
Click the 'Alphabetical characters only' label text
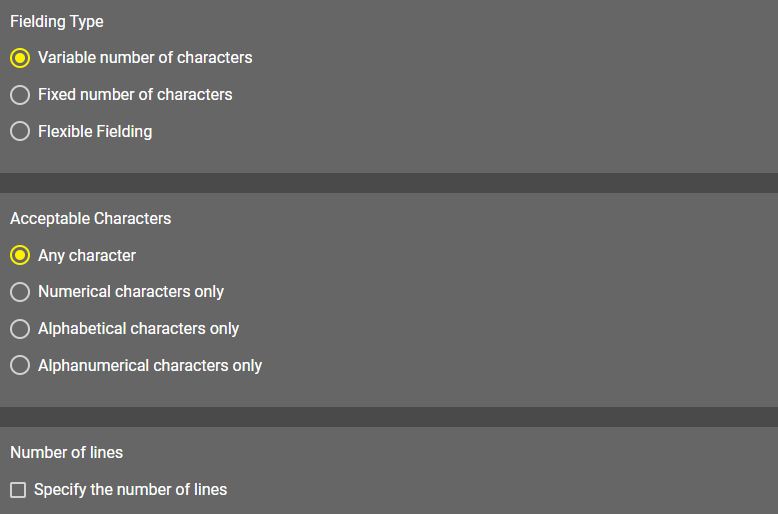[138, 329]
